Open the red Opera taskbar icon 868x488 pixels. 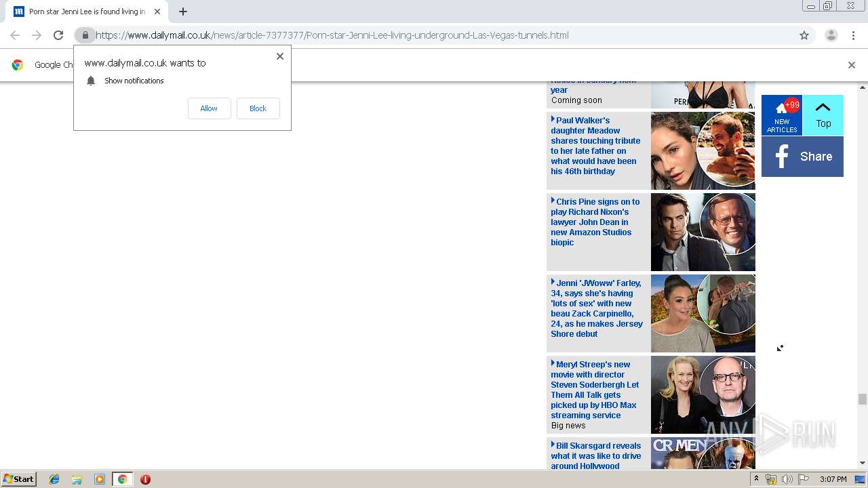[x=145, y=479]
